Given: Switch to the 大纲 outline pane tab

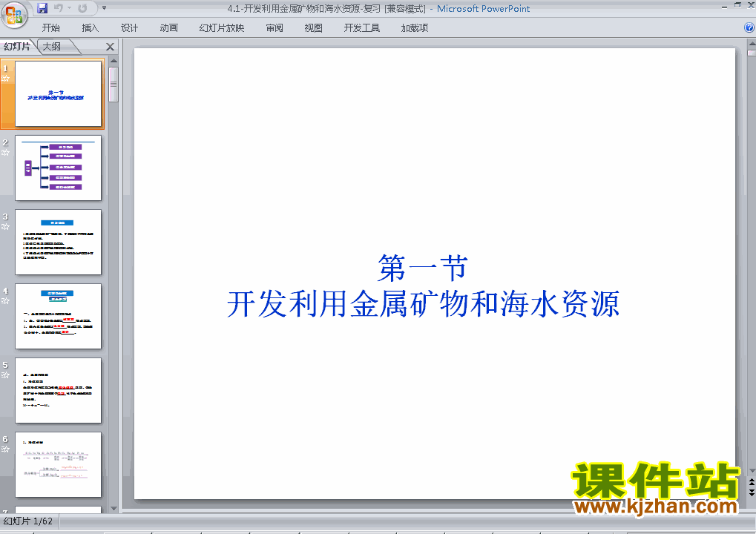Looking at the screenshot, I should pyautogui.click(x=52, y=47).
